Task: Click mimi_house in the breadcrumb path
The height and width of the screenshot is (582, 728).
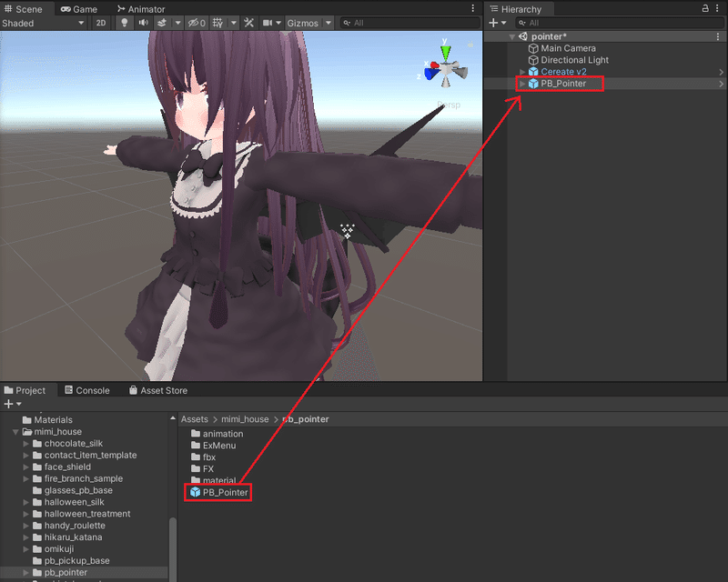Action: [245, 419]
